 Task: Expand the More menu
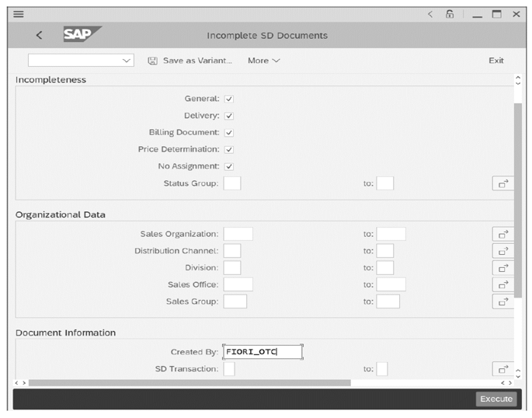tap(263, 61)
